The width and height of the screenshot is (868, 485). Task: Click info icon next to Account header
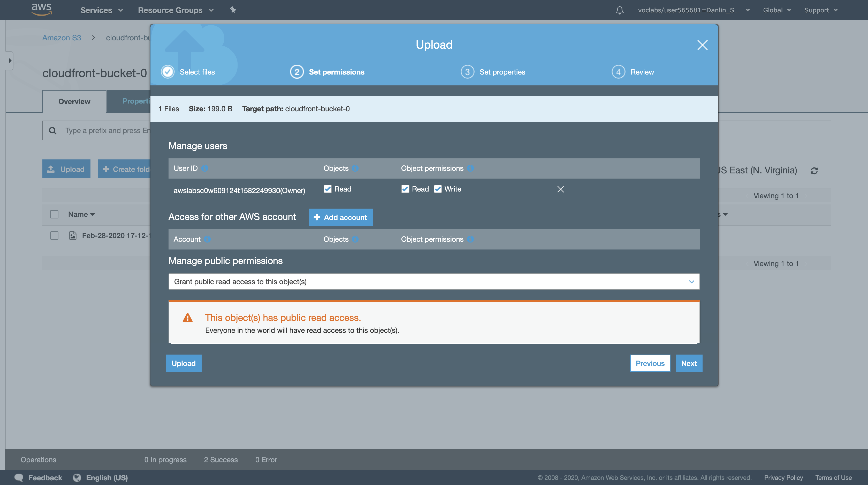pyautogui.click(x=207, y=239)
